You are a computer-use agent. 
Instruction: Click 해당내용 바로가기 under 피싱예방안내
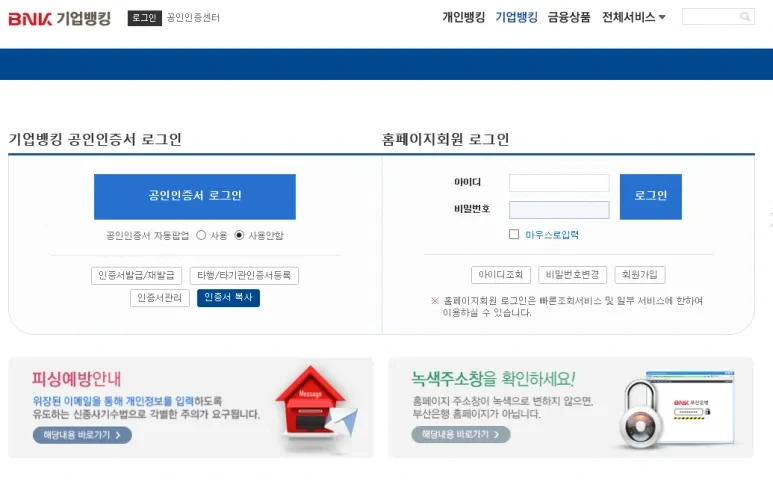[x=82, y=435]
